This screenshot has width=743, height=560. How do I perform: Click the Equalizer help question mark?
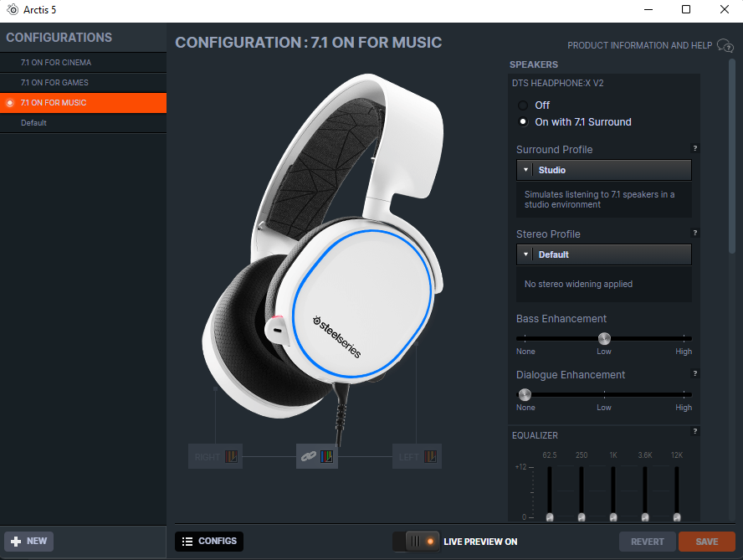pos(694,431)
